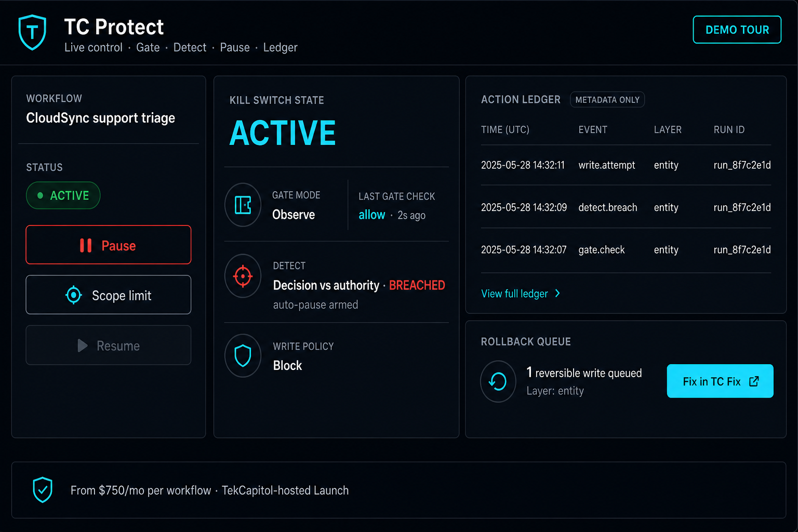Click the TC Protect shield logo
Screen dimensions: 798x532
pyautogui.click(x=32, y=32)
